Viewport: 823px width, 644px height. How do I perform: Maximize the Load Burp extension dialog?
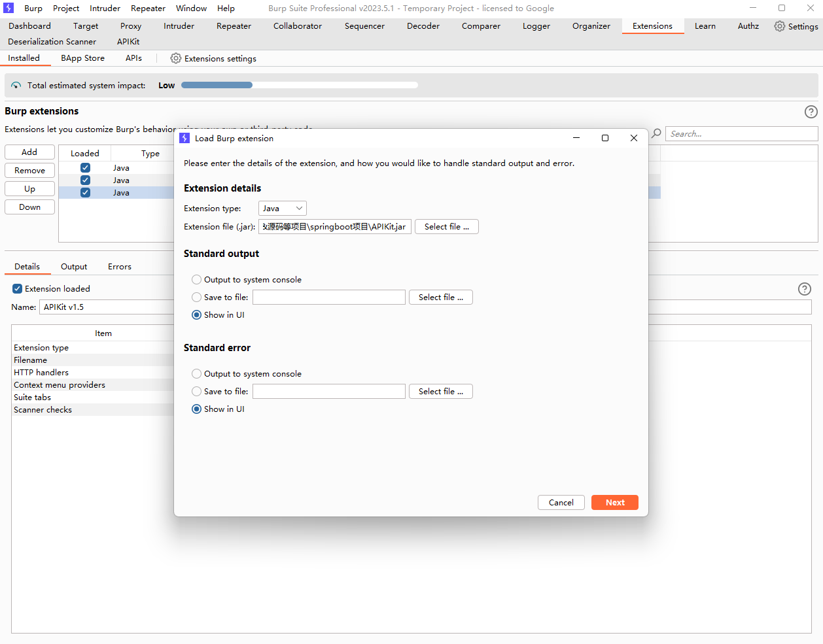click(x=605, y=138)
